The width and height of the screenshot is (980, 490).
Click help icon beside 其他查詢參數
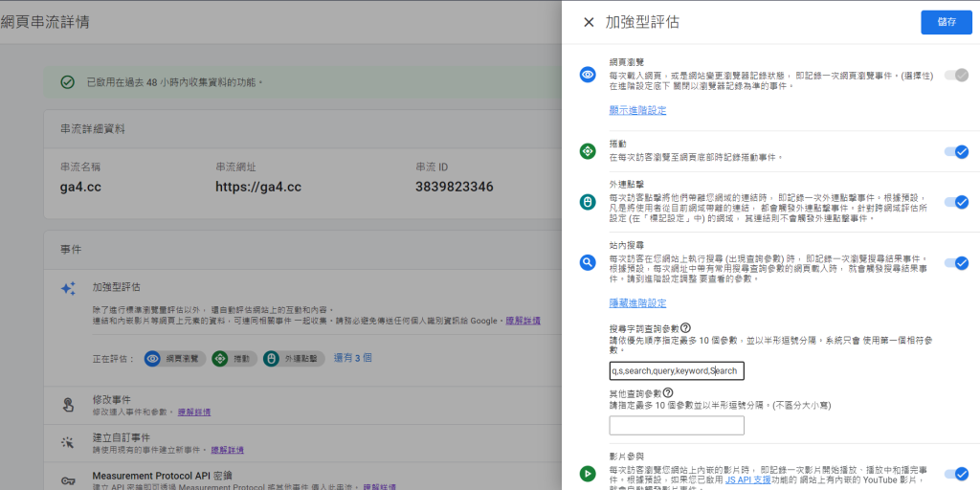[x=668, y=392]
